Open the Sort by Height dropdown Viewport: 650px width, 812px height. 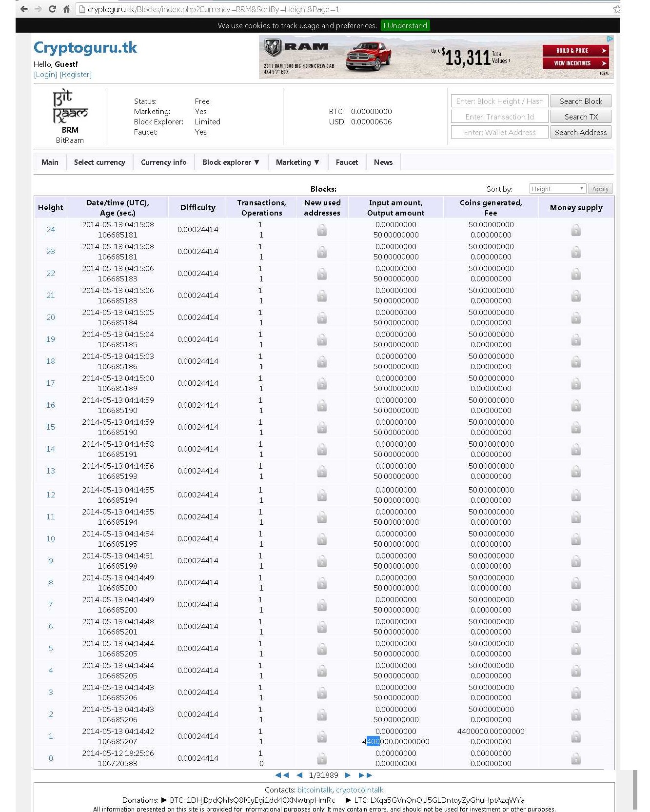coord(557,189)
